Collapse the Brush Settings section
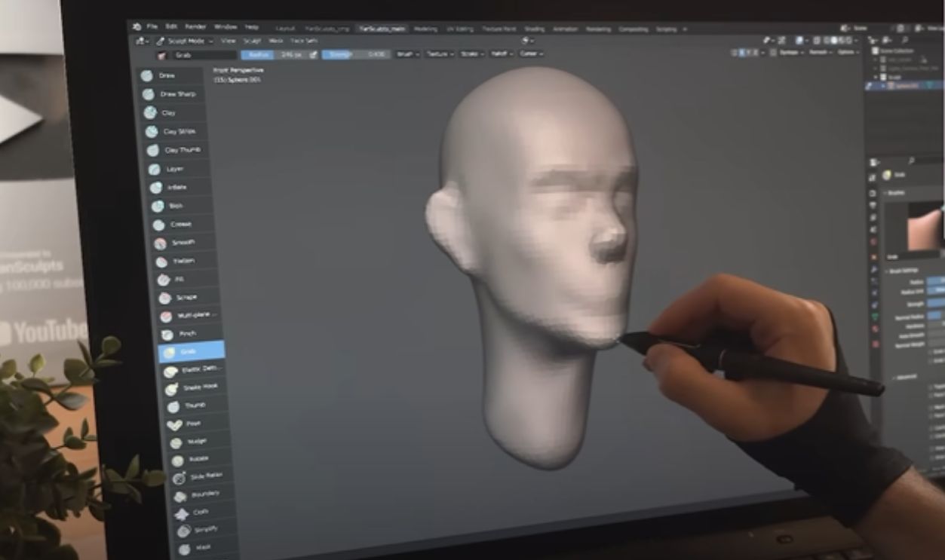The image size is (945, 560). pyautogui.click(x=901, y=270)
